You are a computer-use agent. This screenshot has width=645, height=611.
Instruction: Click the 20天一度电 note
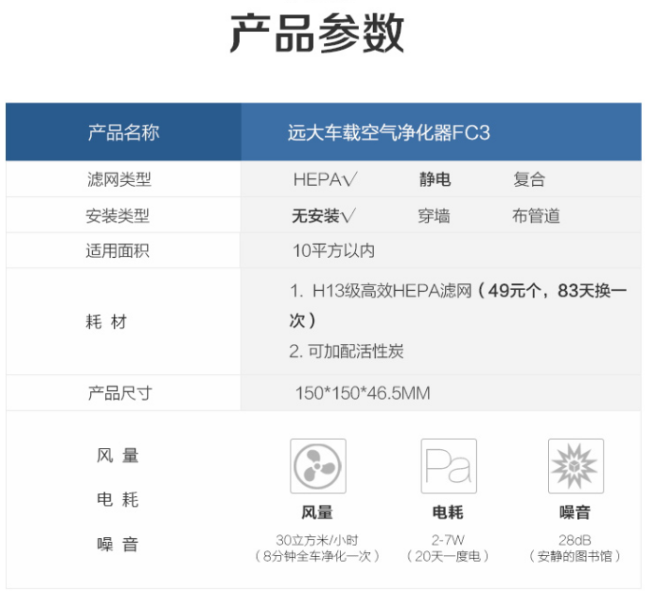click(x=448, y=556)
